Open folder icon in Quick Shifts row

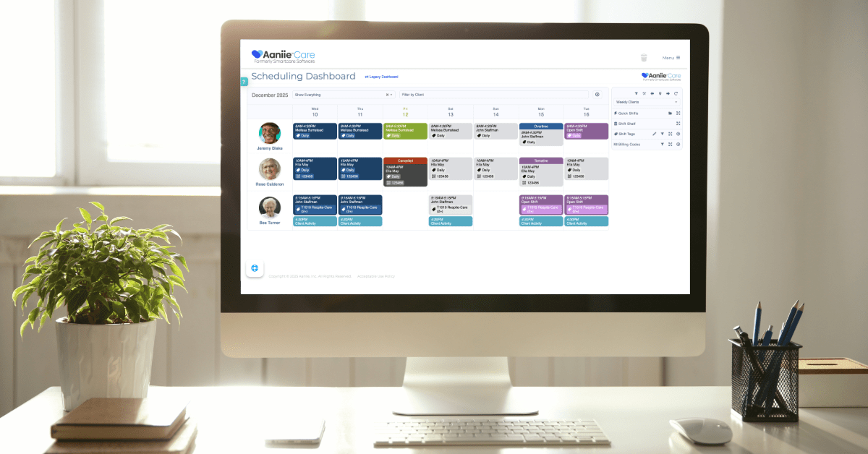point(670,113)
